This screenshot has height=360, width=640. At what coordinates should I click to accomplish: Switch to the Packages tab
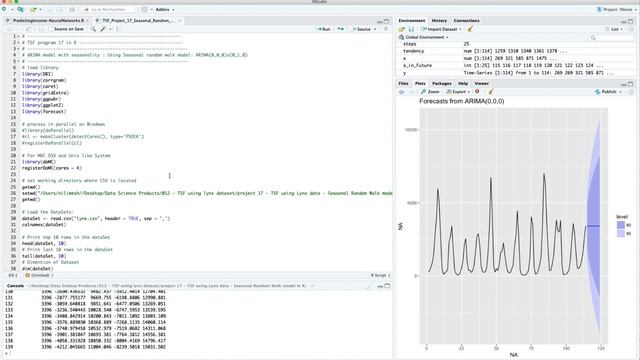click(x=442, y=83)
